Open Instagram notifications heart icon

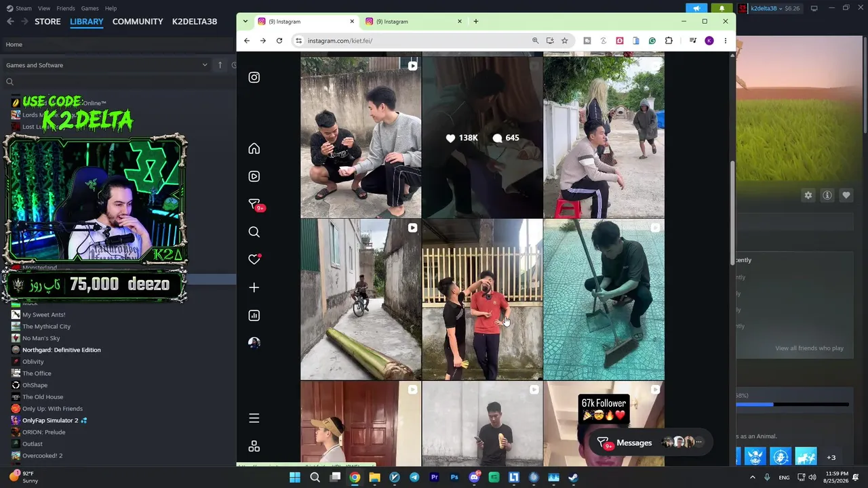[x=254, y=260]
